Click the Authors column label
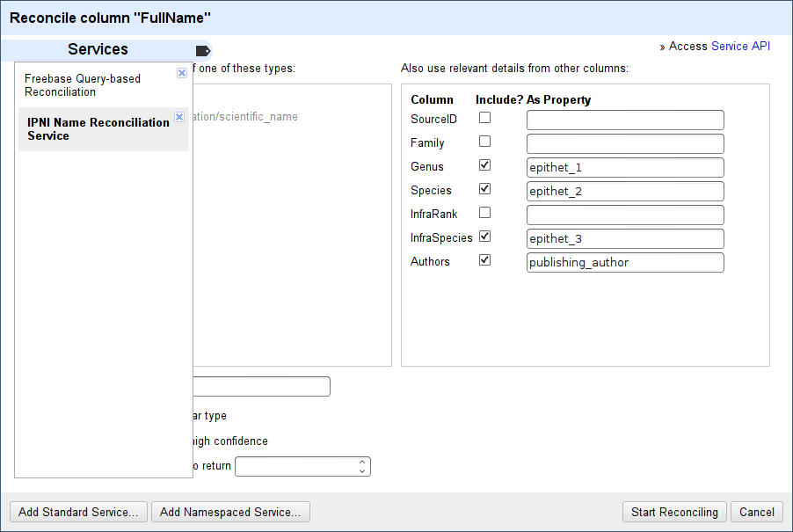The image size is (793, 532). 430,261
